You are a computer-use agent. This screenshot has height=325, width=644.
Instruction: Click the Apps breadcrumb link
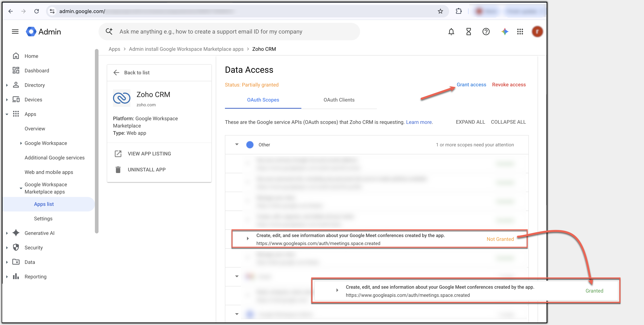point(114,49)
